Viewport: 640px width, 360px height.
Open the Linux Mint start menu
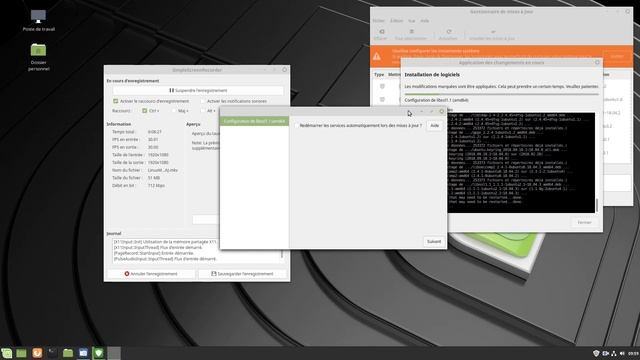7,353
